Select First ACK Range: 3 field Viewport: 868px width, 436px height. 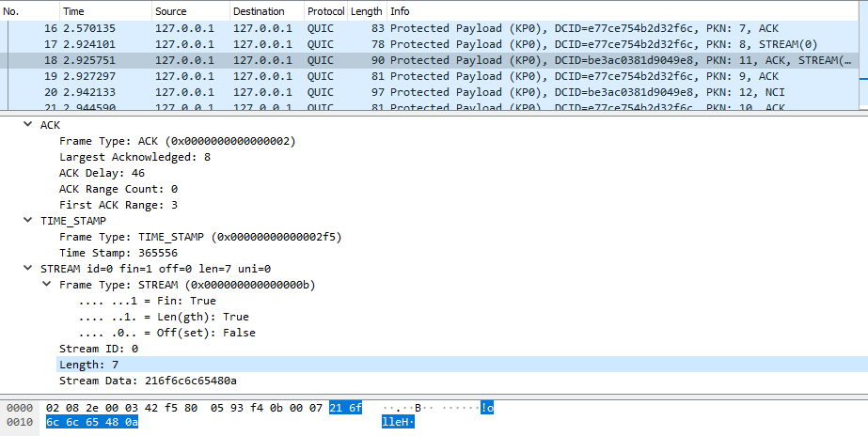pos(118,205)
